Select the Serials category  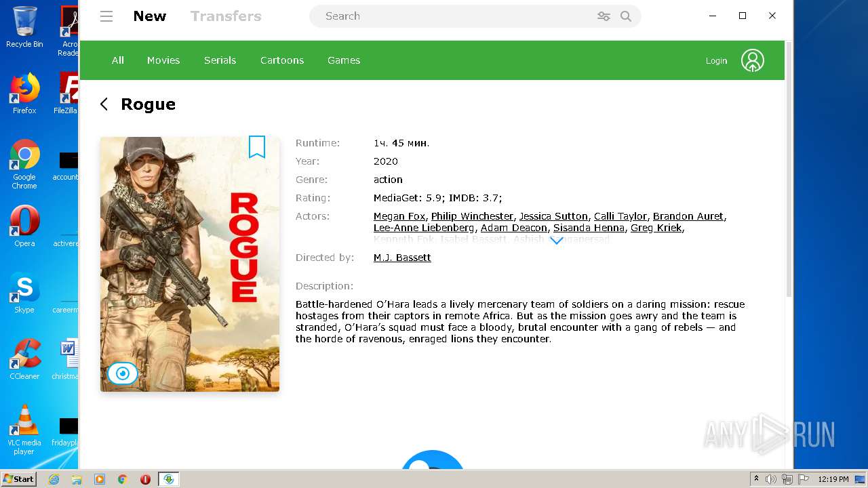click(220, 60)
